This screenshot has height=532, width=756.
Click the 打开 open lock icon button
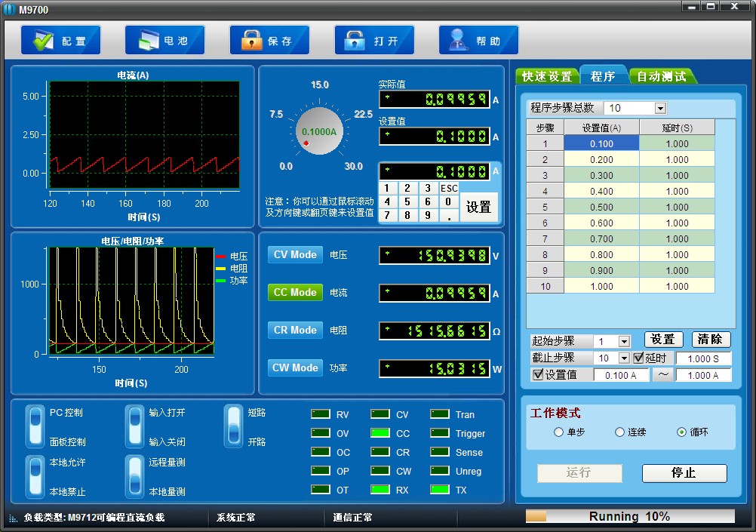[x=374, y=40]
